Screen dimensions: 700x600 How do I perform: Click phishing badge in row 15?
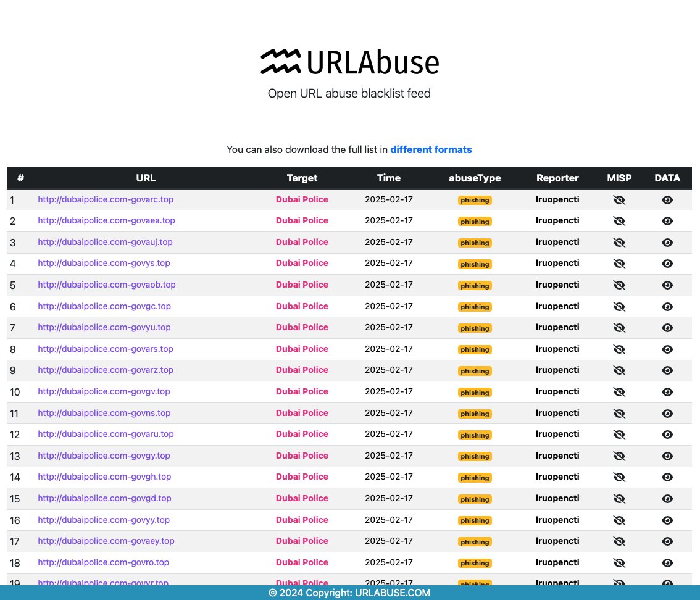tap(475, 499)
